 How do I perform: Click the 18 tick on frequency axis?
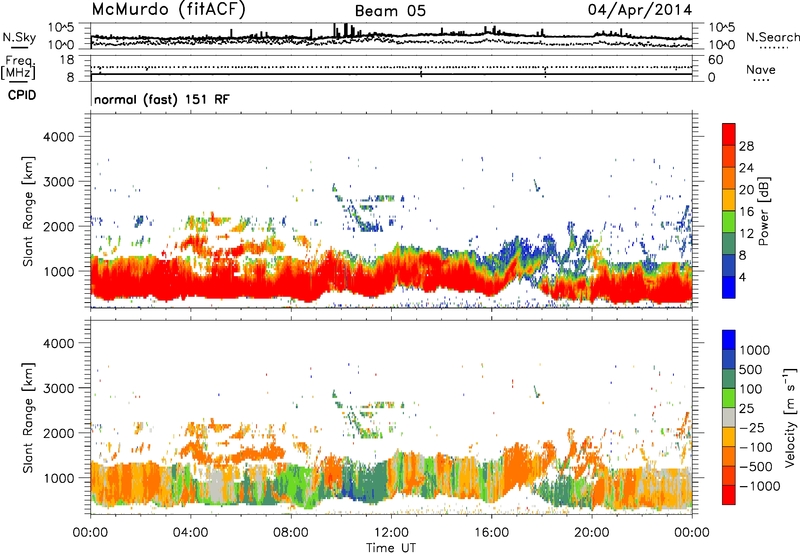coord(67,60)
